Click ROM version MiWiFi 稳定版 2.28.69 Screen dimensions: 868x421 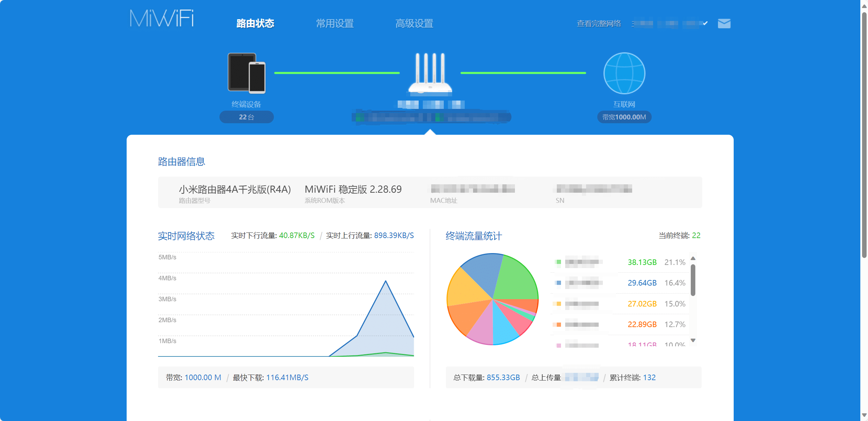[353, 189]
